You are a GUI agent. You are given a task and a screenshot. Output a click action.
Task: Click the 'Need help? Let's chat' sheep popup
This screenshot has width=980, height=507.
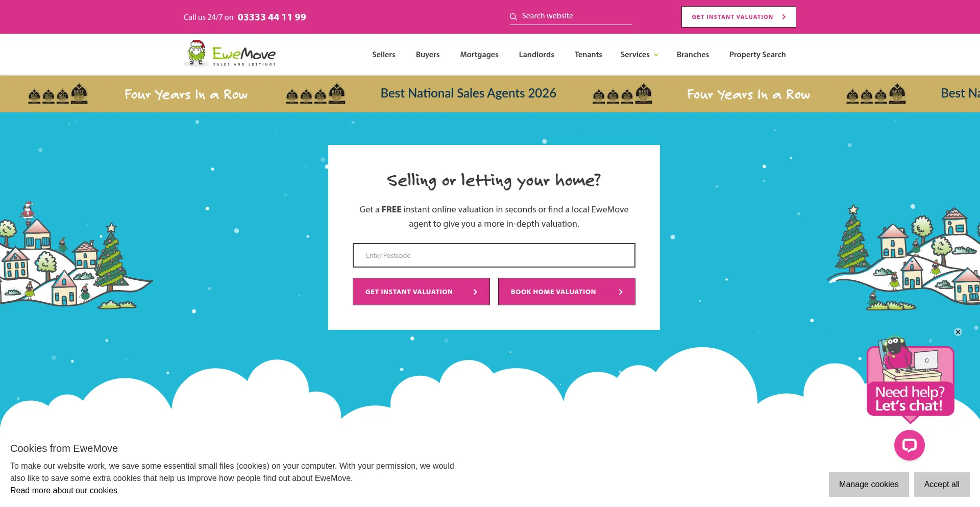(910, 380)
